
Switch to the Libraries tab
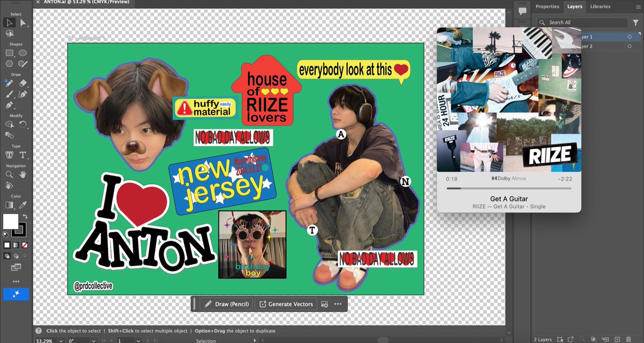(600, 6)
